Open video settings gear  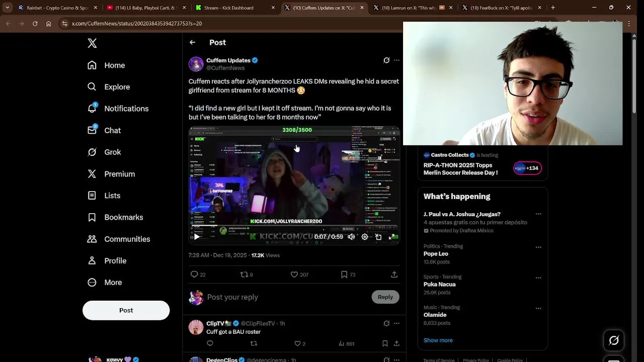(x=365, y=237)
